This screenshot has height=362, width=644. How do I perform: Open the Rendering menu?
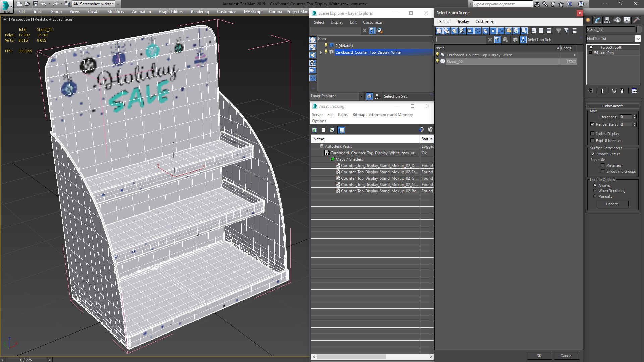[x=200, y=12]
